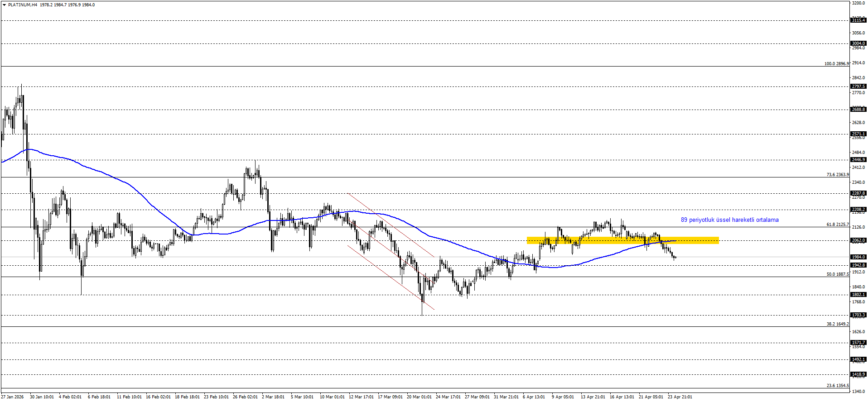
Task: Click the 1840.0 price scale value
Action: 858,287
